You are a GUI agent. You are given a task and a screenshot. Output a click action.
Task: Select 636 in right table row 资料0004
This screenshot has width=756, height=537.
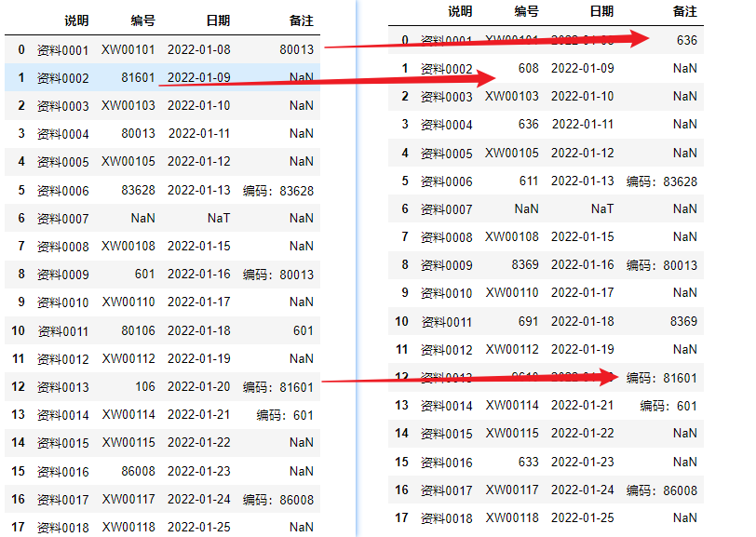click(529, 125)
